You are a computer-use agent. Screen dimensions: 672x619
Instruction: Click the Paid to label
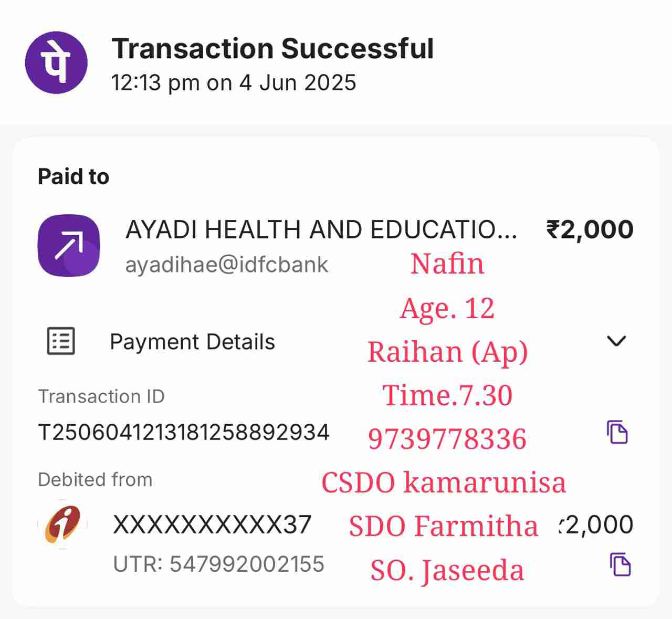click(x=73, y=177)
